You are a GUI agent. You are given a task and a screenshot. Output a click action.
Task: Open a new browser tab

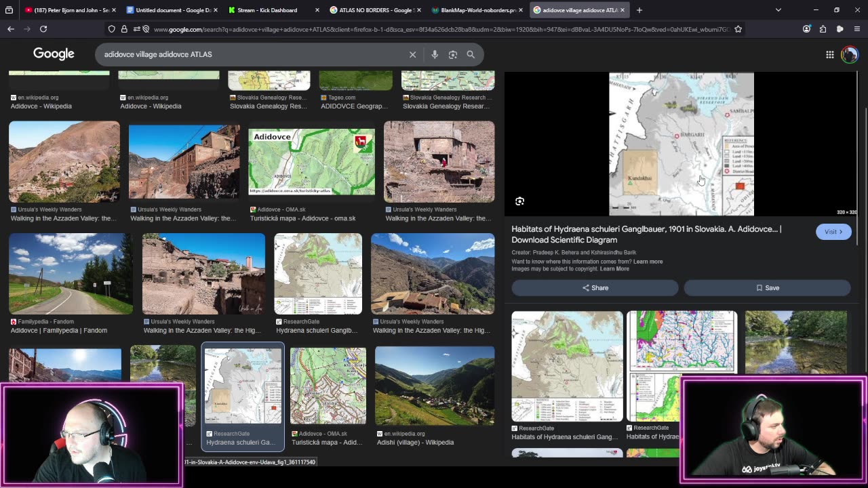(639, 10)
